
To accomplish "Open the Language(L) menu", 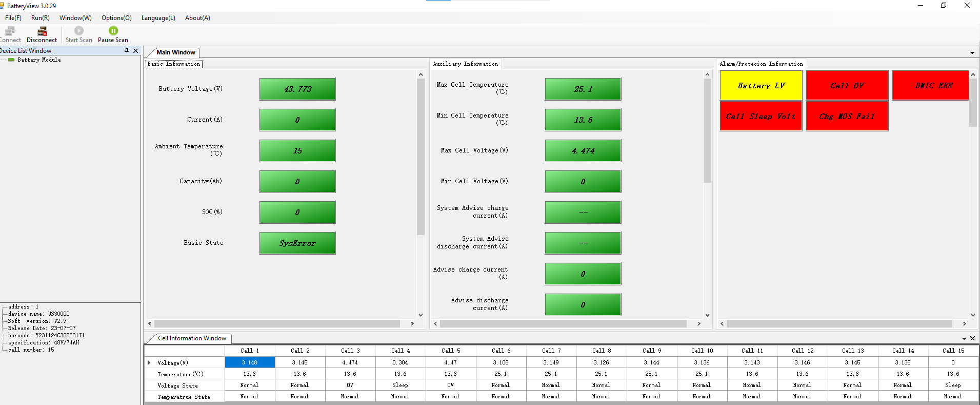I will (x=158, y=18).
